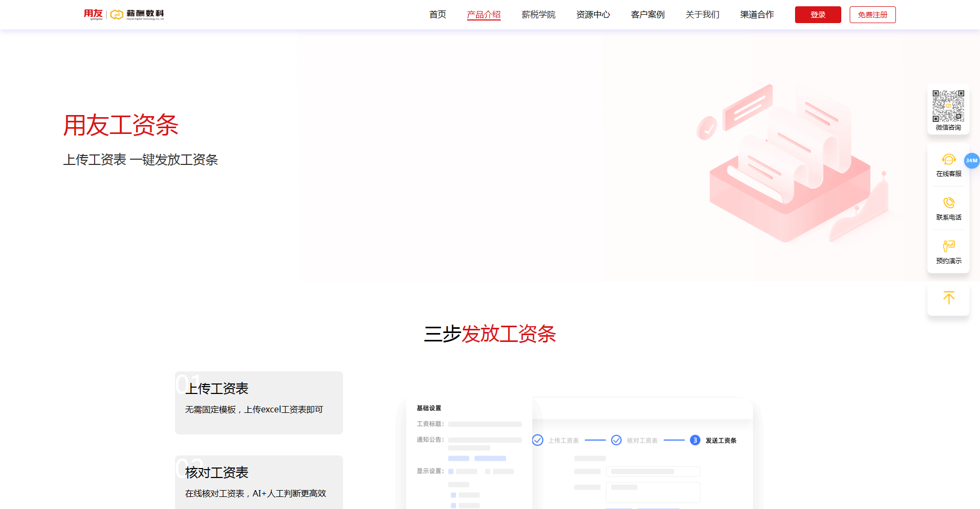Open 客户案例 menu item
Viewport: 980px width, 509px height.
pos(648,15)
